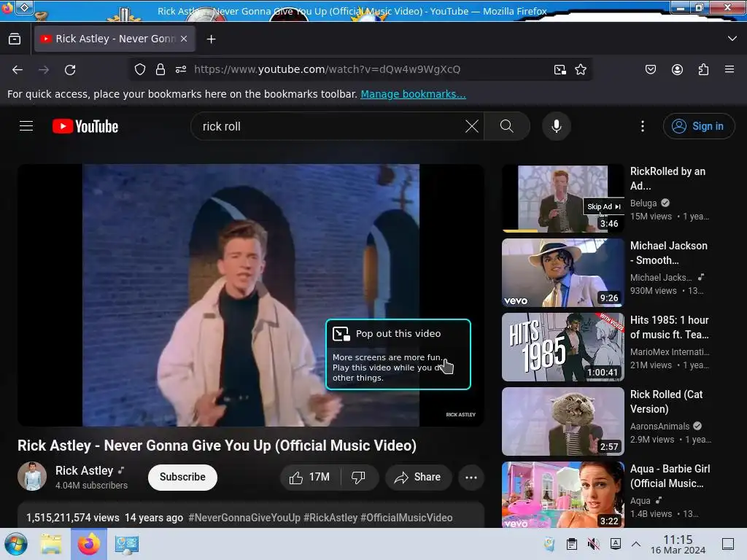Open Michael Jackson Smooth thumbnail
This screenshot has height=560, width=747.
(x=562, y=273)
